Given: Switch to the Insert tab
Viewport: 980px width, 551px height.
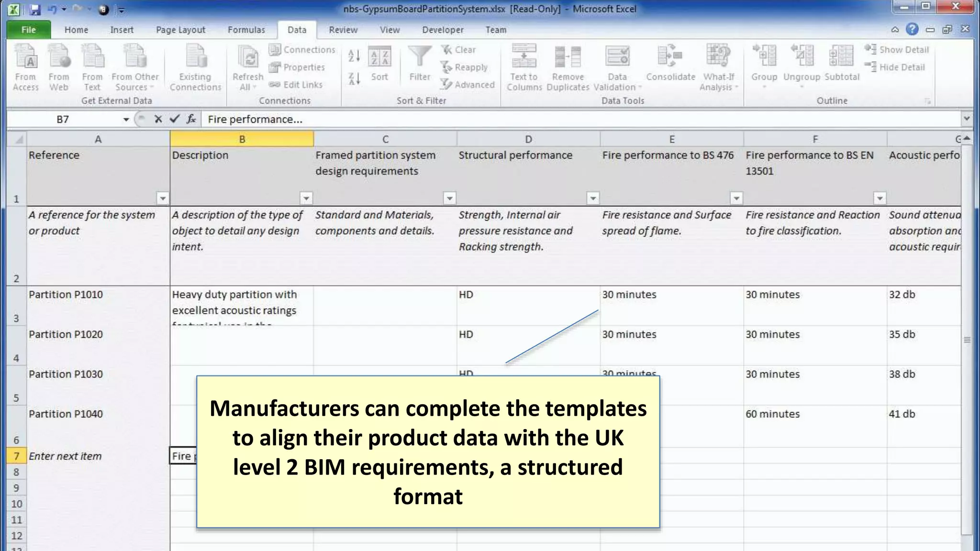Looking at the screenshot, I should [122, 30].
